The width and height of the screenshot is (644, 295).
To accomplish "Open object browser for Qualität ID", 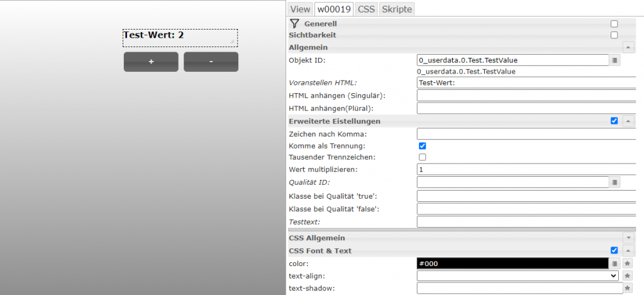I will (615, 182).
